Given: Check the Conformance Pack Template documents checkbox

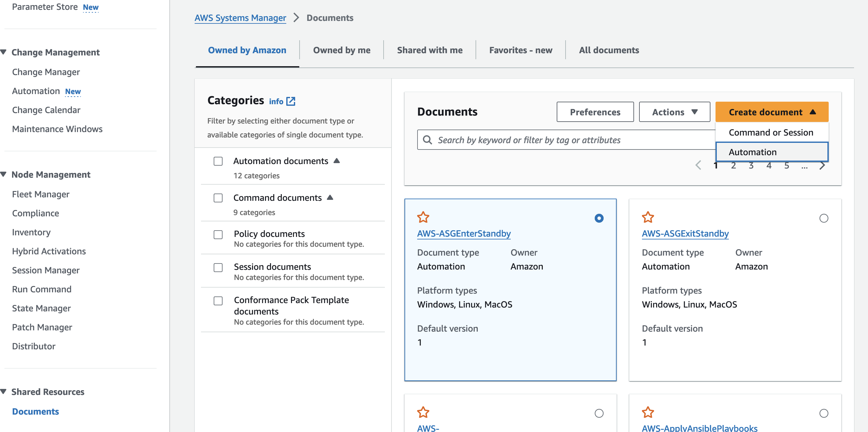Looking at the screenshot, I should click(218, 301).
